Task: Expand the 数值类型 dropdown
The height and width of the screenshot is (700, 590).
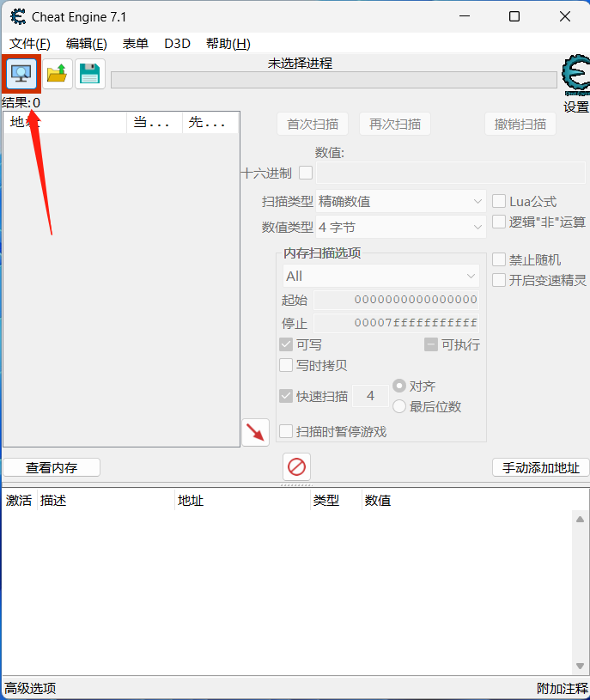Action: (x=401, y=228)
